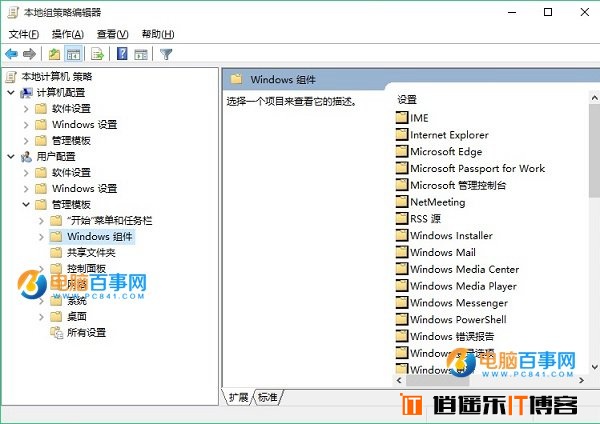Click the Forward arrow toolbar icon
Screen dimensions: 600x424
click(x=29, y=54)
